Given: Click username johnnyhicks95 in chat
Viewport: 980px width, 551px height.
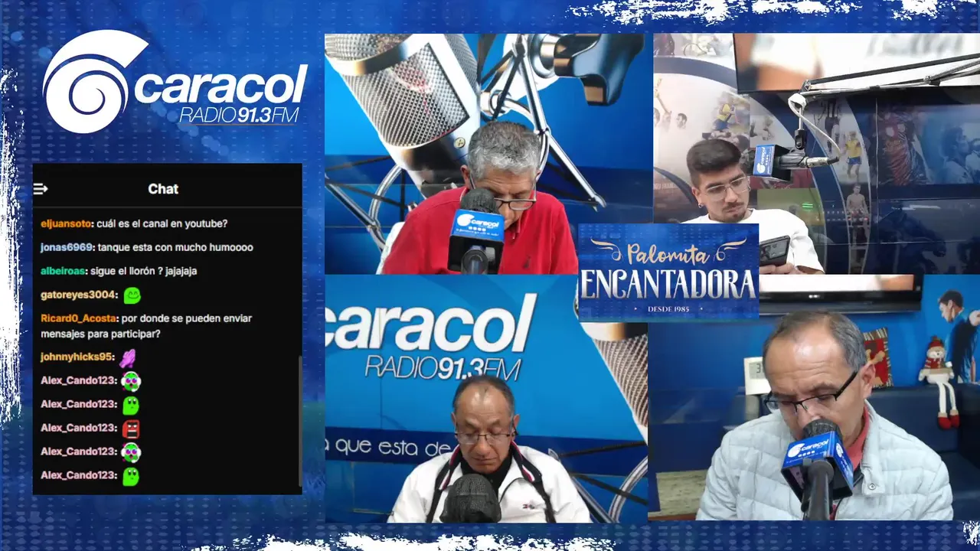Looking at the screenshot, I should 77,357.
